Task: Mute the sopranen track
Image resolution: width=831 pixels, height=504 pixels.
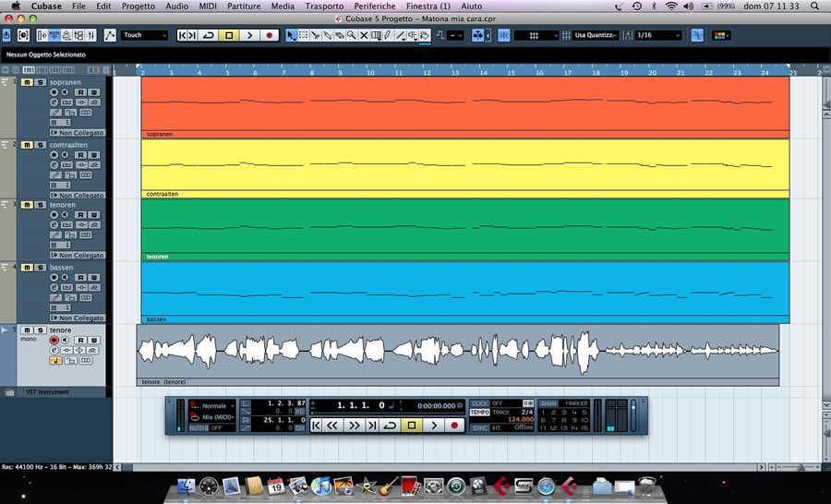Action: click(27, 82)
